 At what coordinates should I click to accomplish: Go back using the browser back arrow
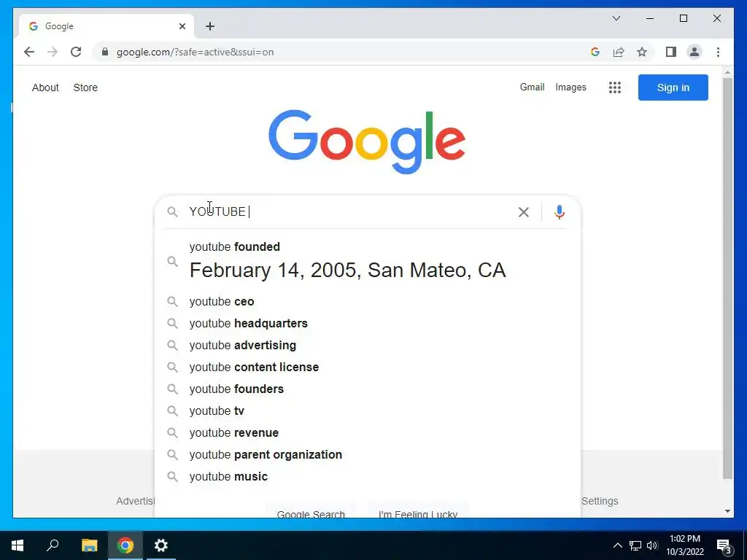click(x=29, y=52)
